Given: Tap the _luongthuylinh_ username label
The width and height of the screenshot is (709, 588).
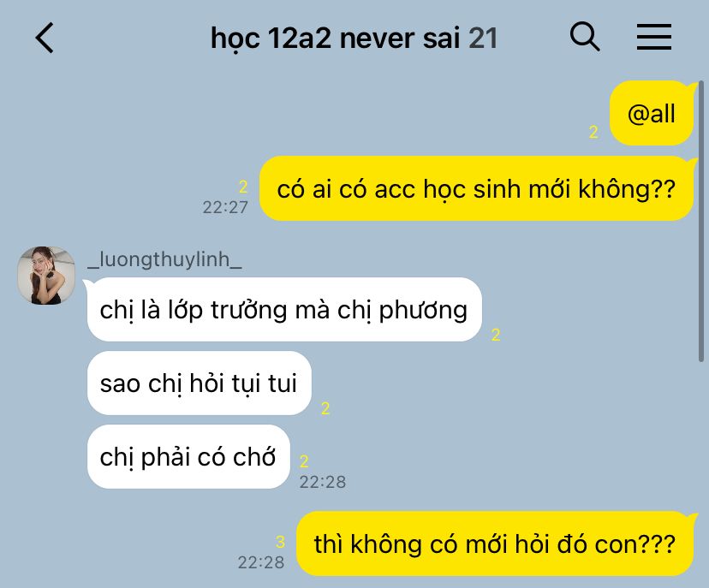Looking at the screenshot, I should [x=164, y=259].
